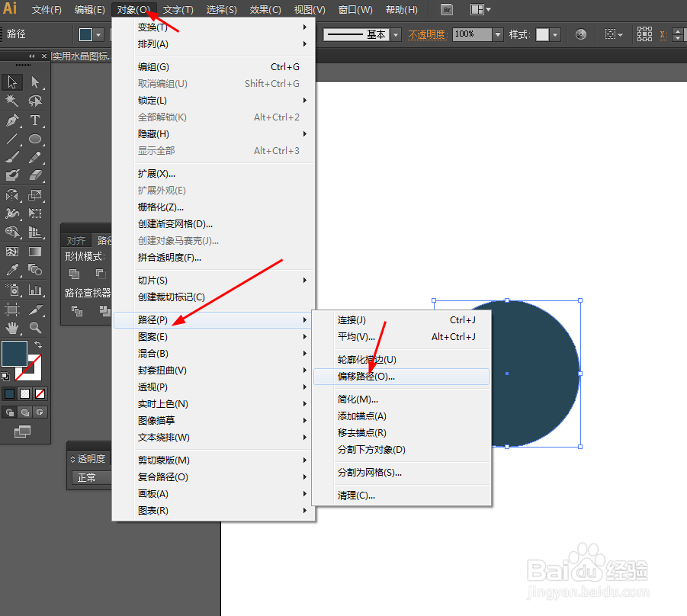The height and width of the screenshot is (616, 687).
Task: Open the opacity 100% dropdown arrow
Action: point(498,34)
